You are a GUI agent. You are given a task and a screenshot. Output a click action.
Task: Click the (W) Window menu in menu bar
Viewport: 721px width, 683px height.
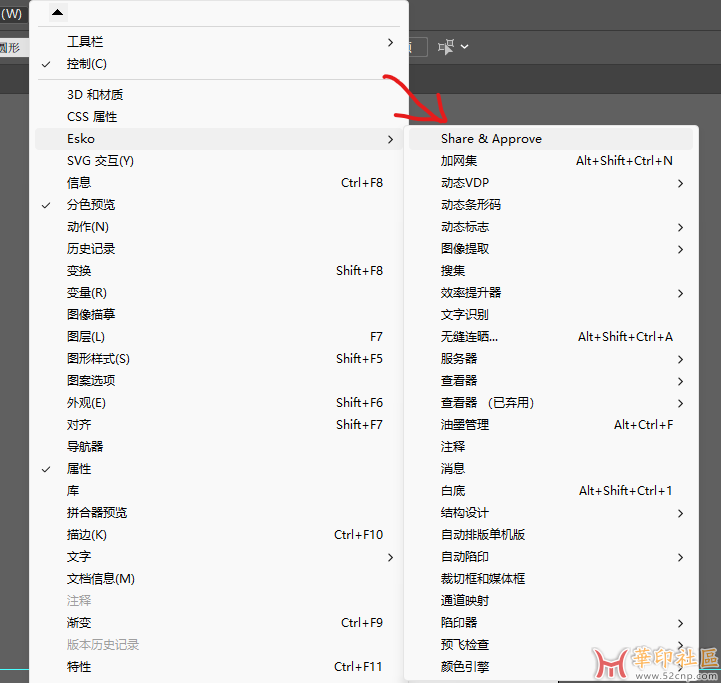coord(11,13)
